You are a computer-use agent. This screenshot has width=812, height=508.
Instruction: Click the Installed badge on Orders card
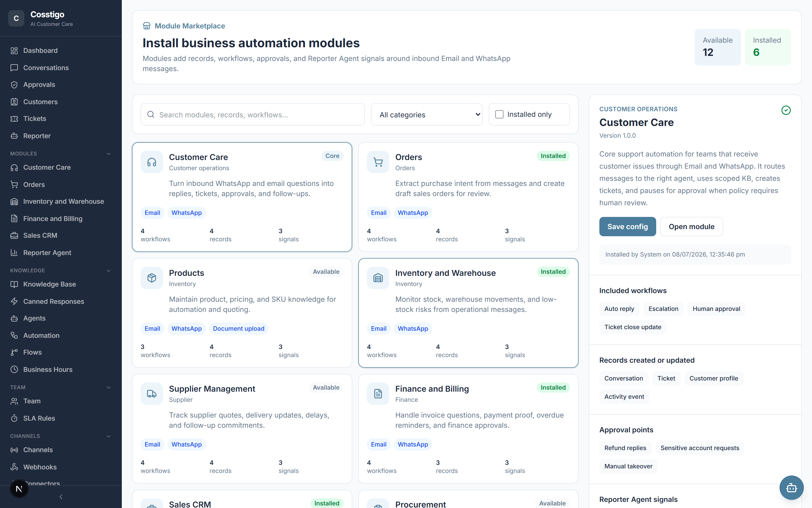tap(553, 156)
